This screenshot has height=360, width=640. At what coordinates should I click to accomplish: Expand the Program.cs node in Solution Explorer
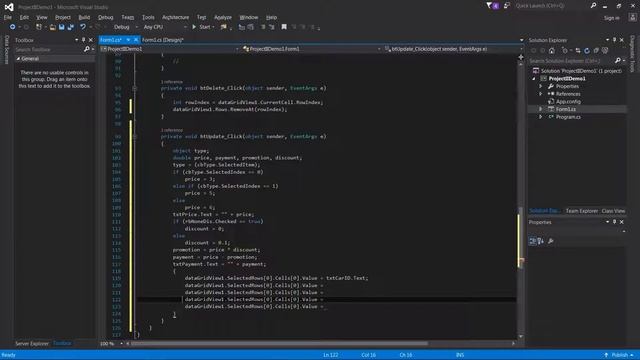(x=540, y=117)
